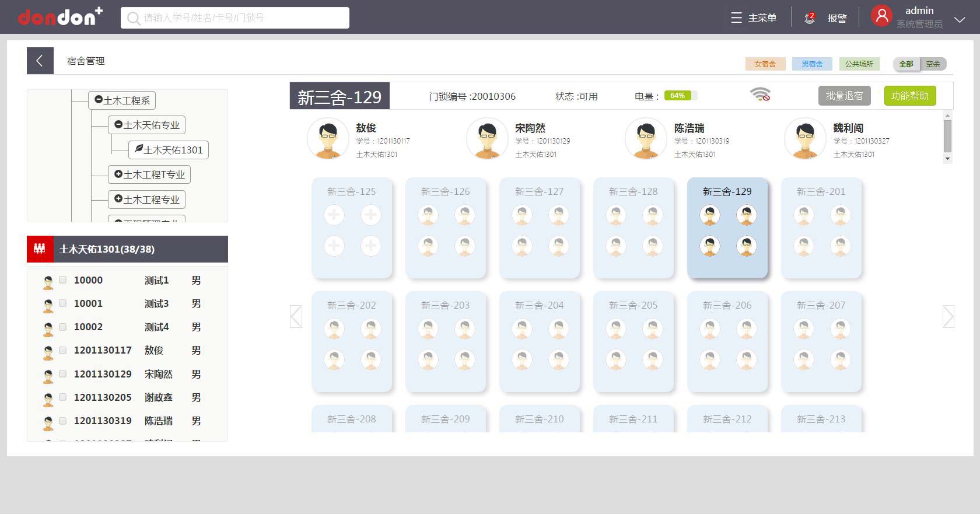Image resolution: width=980 pixels, height=514 pixels.
Task: Click the first empty bed plus icon in 新三舍-125
Action: [x=334, y=215]
